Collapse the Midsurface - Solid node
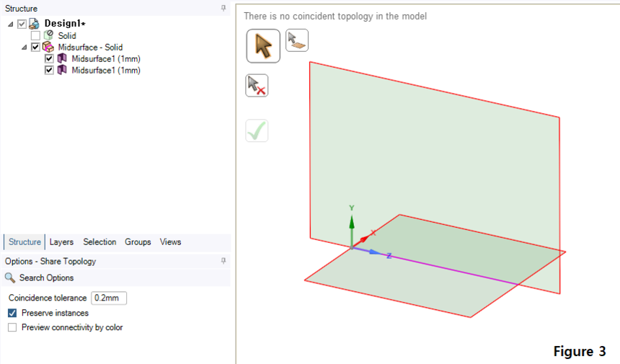Image resolution: width=620 pixels, height=364 pixels. pyautogui.click(x=25, y=48)
